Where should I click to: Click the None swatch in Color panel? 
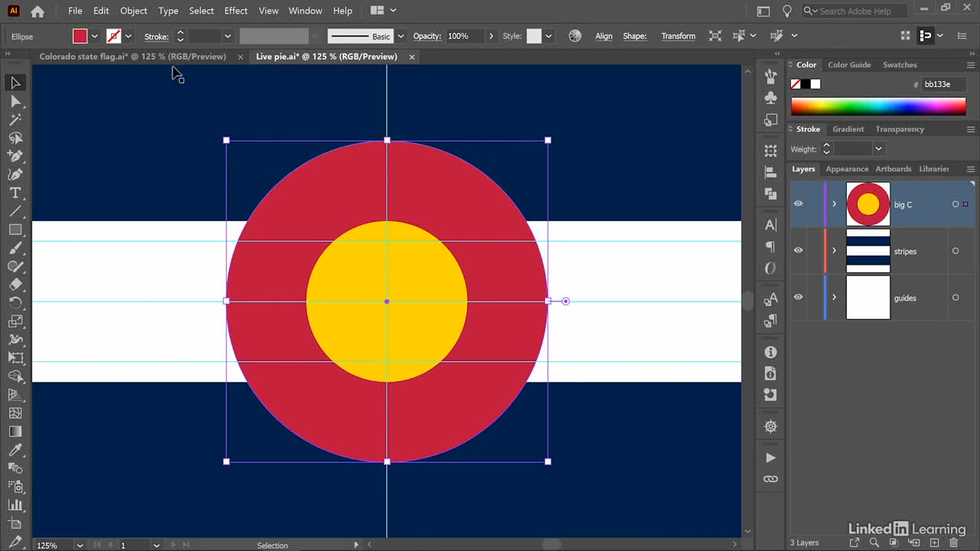[795, 84]
